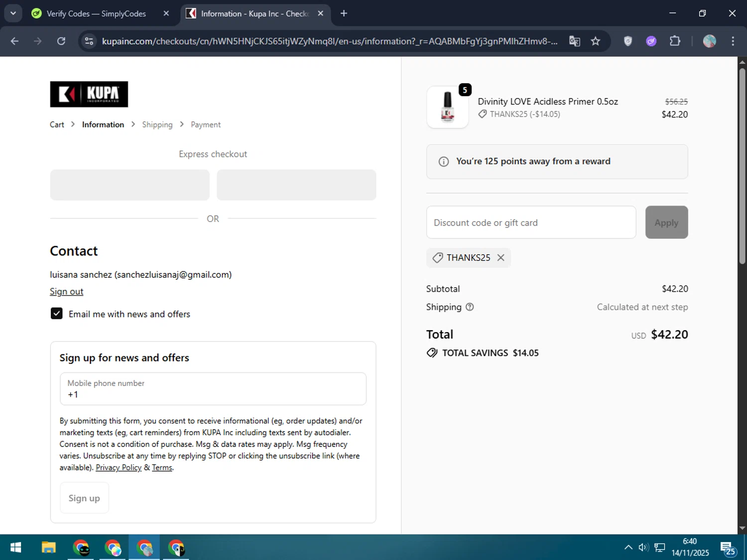
Task: Open the Chrome profile avatar
Action: click(710, 41)
